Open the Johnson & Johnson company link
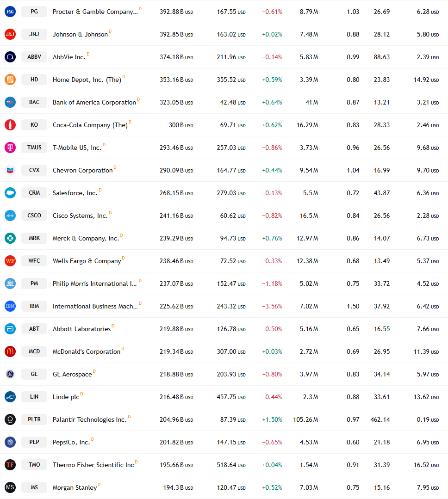This screenshot has width=448, height=499. click(80, 34)
